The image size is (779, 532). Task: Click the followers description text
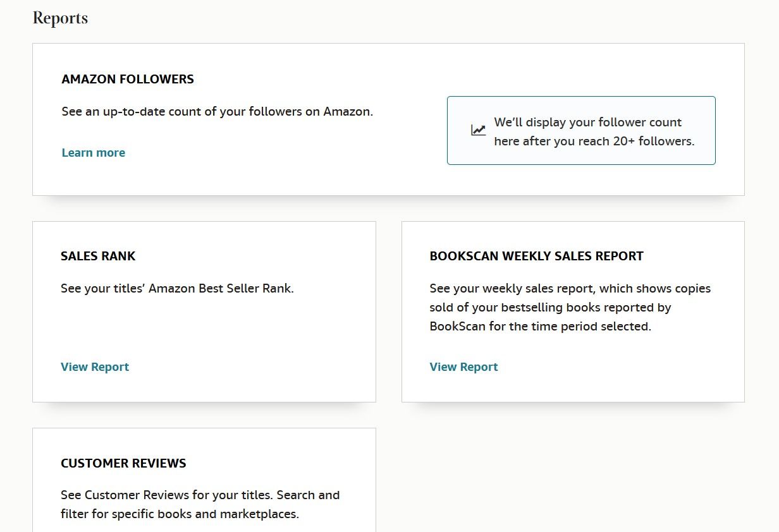pos(217,111)
